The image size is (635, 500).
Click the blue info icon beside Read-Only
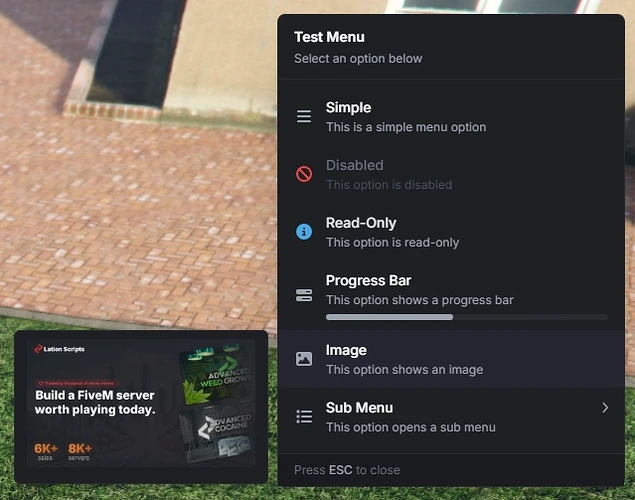pyautogui.click(x=304, y=232)
